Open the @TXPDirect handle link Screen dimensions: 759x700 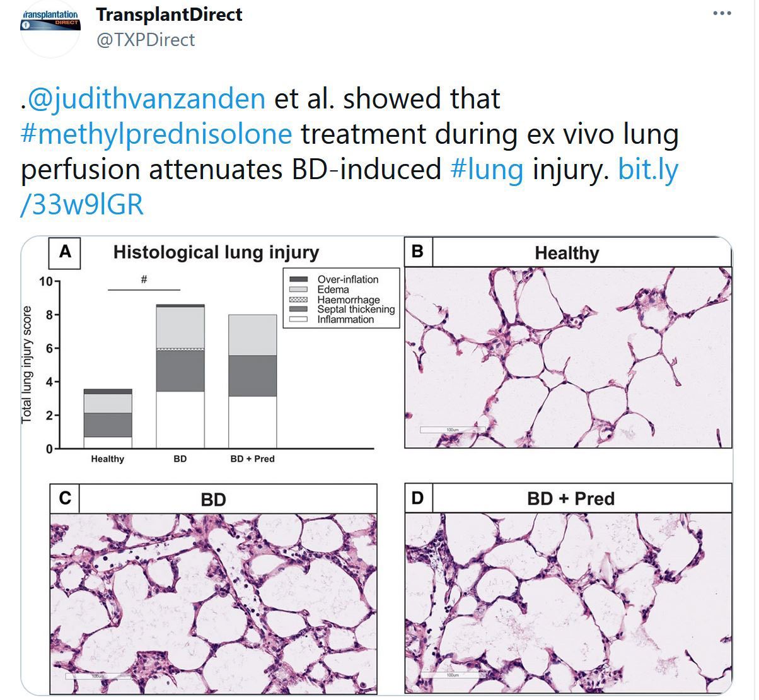coord(146,40)
